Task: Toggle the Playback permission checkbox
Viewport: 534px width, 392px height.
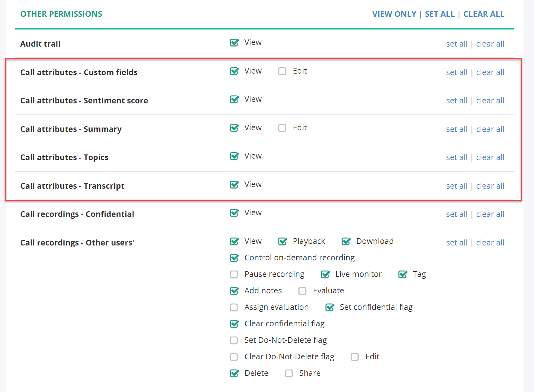Action: click(283, 241)
